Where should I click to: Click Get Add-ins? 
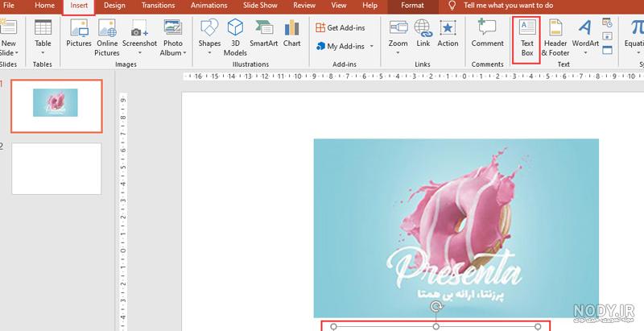coord(340,28)
